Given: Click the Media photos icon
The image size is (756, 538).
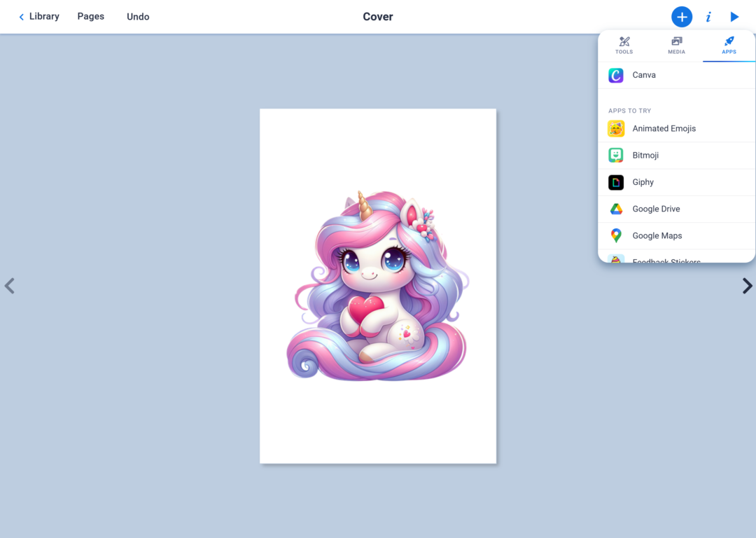Looking at the screenshot, I should click(x=676, y=41).
